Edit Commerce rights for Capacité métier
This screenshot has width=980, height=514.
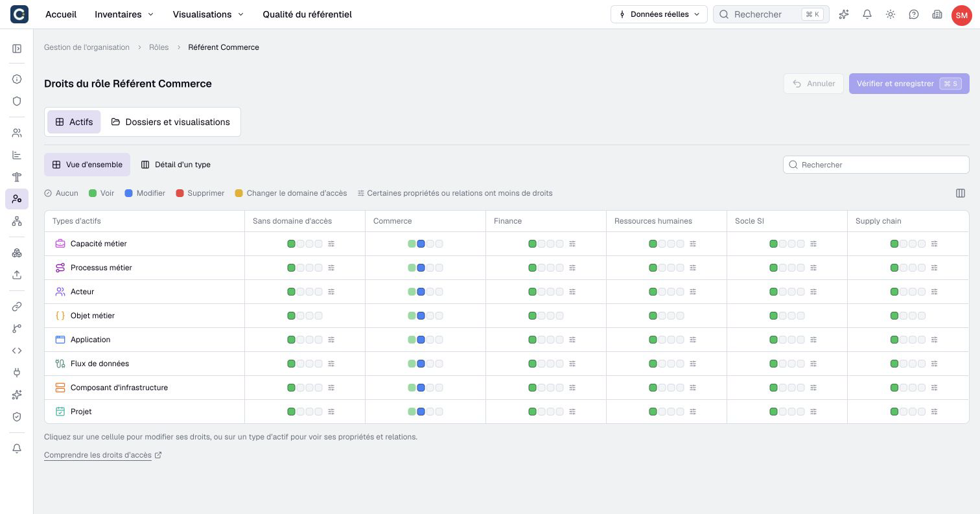click(425, 244)
